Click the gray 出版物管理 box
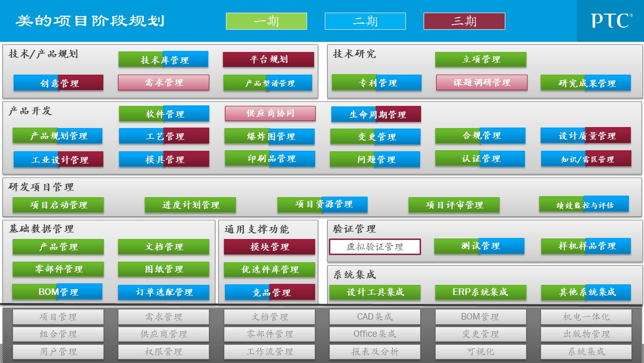This screenshot has width=644, height=363. tap(586, 334)
